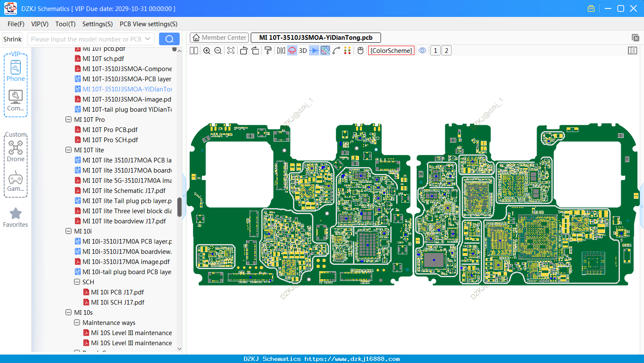
Task: Switch to layer 2 button
Action: click(x=447, y=51)
